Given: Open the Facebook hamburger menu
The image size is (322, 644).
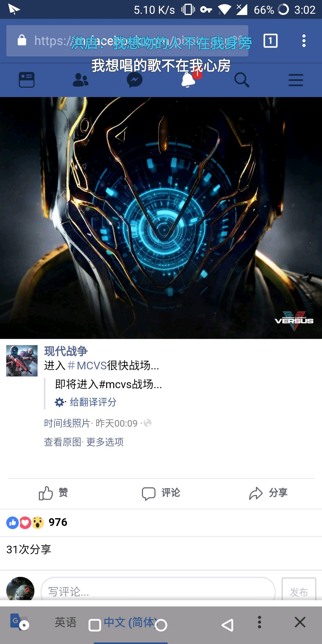Looking at the screenshot, I should tap(296, 80).
